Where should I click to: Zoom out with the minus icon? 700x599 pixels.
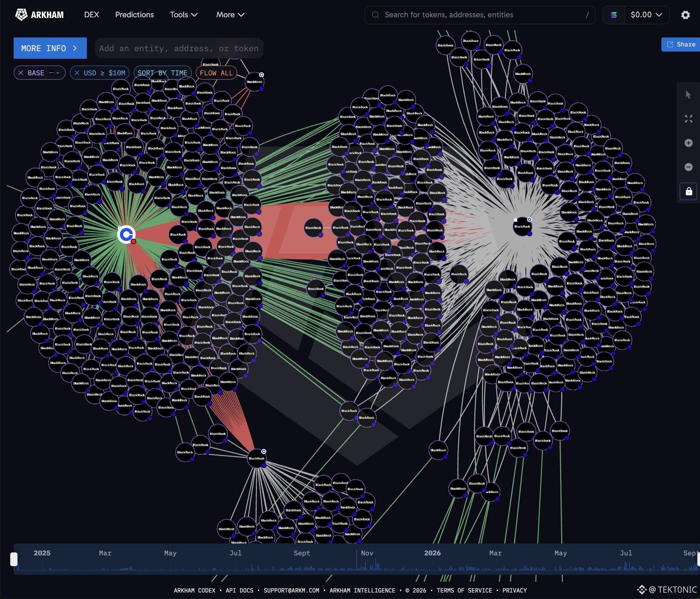688,167
